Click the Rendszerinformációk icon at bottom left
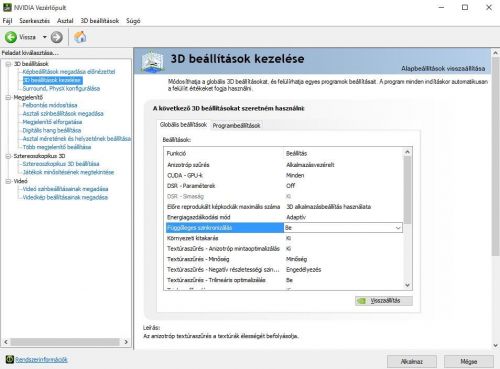 pyautogui.click(x=10, y=359)
